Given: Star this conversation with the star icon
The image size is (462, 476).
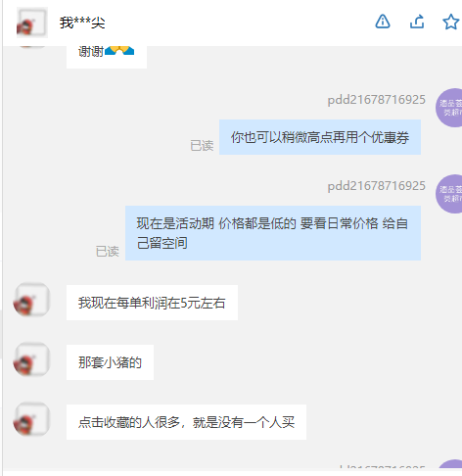Looking at the screenshot, I should click(x=451, y=22).
